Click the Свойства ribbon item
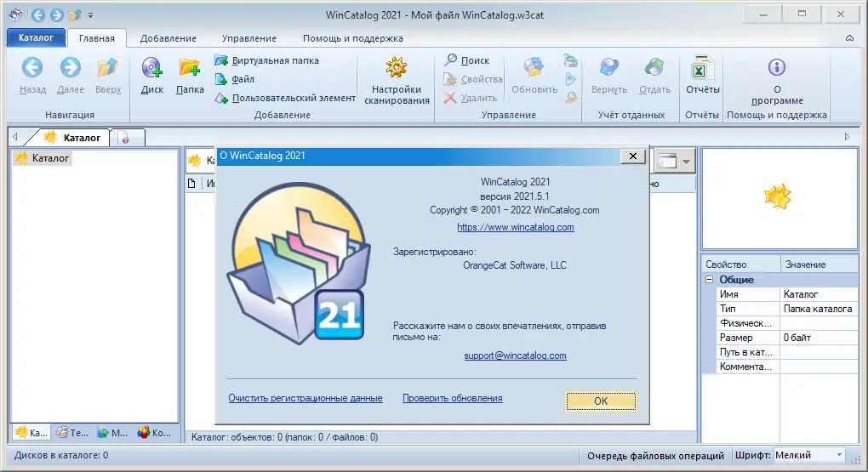 (x=473, y=79)
